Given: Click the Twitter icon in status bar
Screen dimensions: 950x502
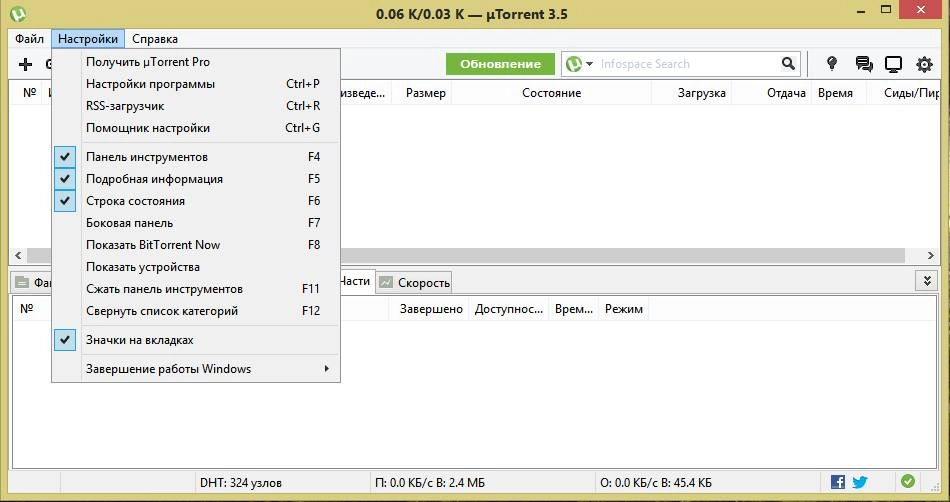Looking at the screenshot, I should tap(860, 482).
